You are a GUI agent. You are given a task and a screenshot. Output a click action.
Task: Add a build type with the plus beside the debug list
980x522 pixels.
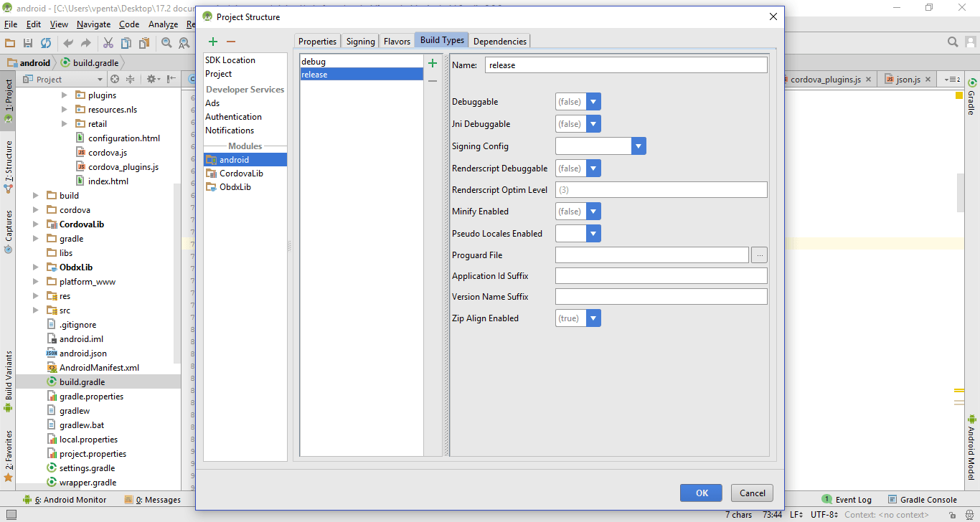[x=433, y=64]
